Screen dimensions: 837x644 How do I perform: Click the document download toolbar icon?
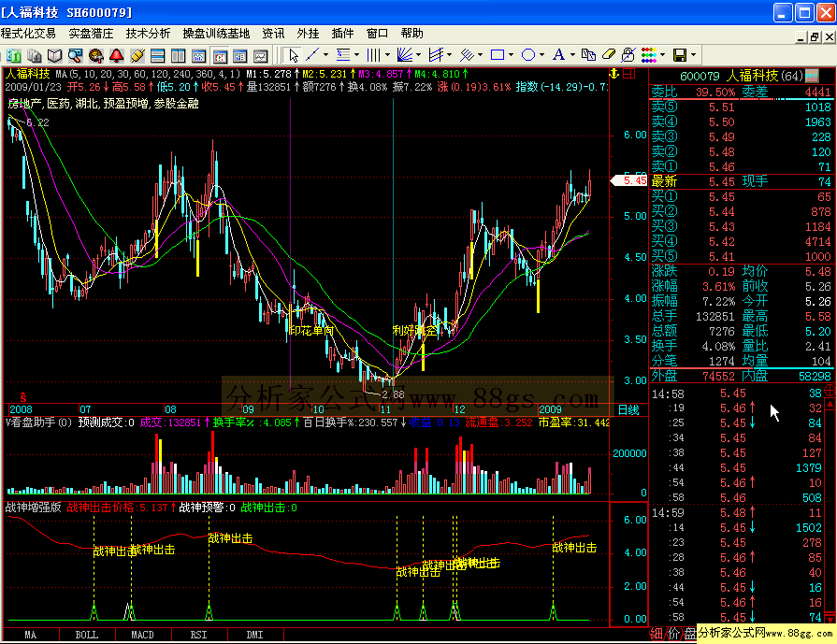pos(35,55)
